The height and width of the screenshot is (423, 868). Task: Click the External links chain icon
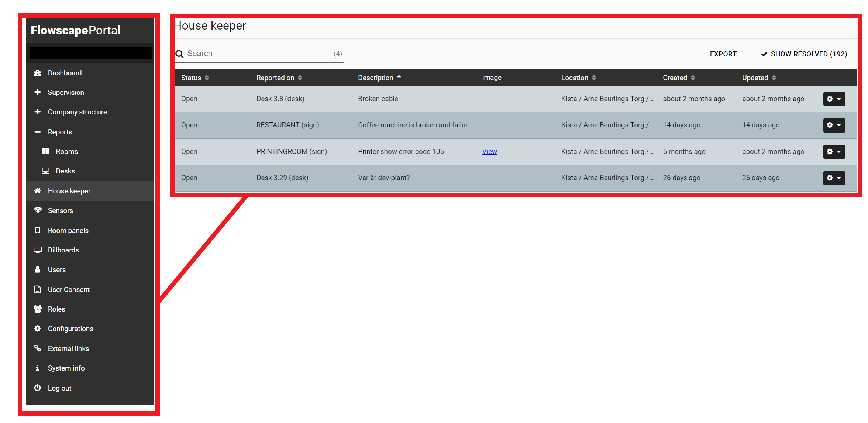pyautogui.click(x=37, y=348)
